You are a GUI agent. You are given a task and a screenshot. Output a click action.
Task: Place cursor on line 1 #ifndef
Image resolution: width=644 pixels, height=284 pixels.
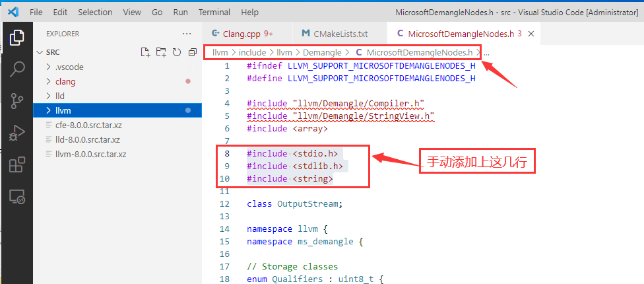361,66
